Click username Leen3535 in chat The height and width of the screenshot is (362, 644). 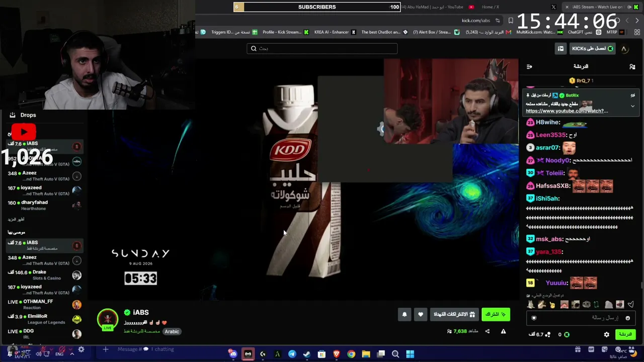(551, 135)
